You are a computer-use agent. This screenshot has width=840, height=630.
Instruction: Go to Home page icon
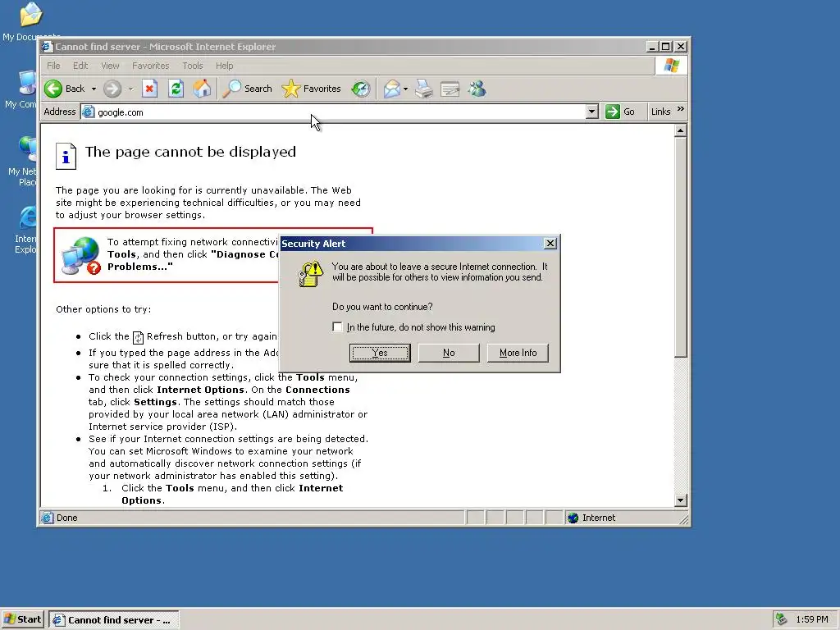click(x=202, y=89)
